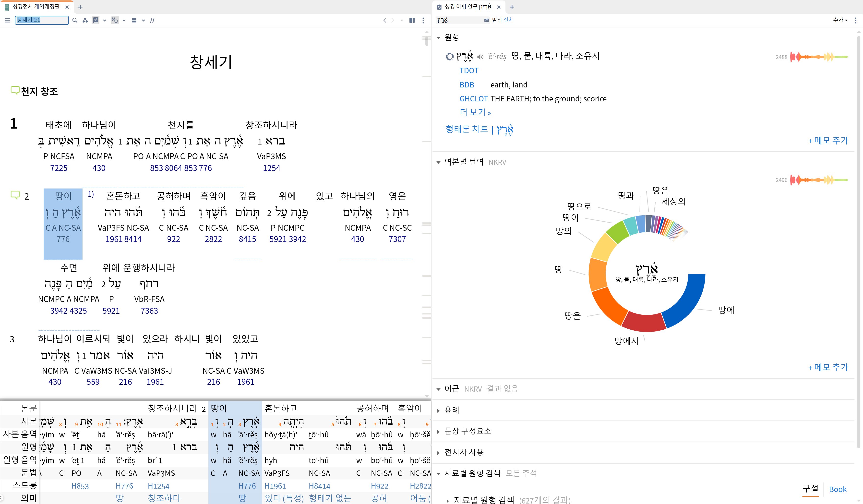Open the TDOT lexicon link

pyautogui.click(x=468, y=71)
